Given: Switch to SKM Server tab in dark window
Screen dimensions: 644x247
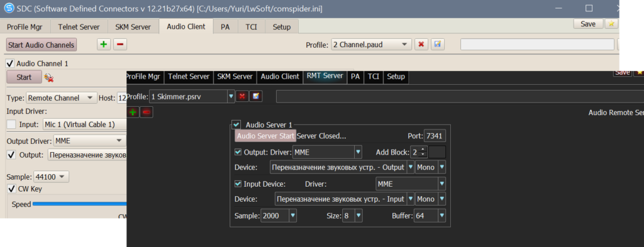Looking at the screenshot, I should point(235,77).
